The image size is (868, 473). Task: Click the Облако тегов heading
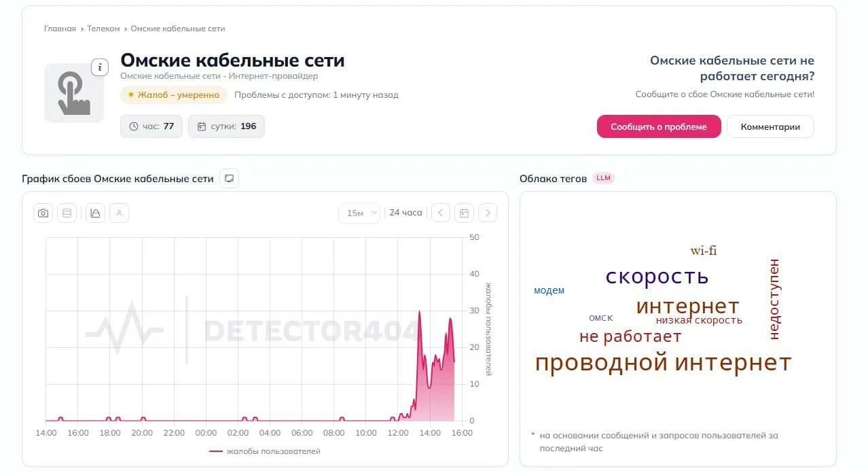click(x=553, y=179)
